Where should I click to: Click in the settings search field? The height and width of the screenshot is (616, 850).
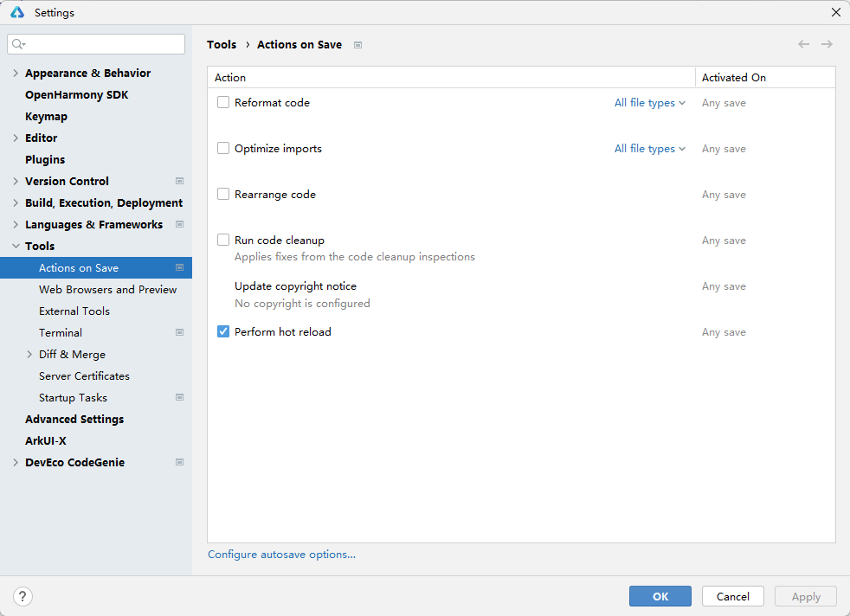coord(100,44)
